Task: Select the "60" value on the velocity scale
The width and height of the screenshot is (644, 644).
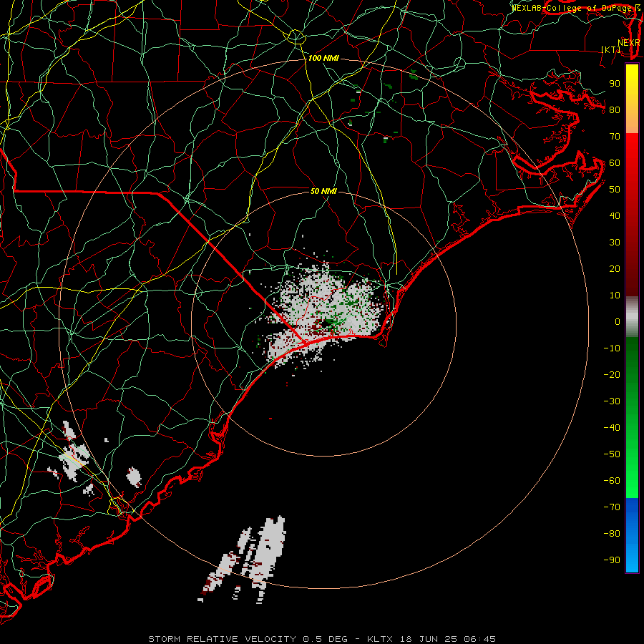Action: (615, 162)
